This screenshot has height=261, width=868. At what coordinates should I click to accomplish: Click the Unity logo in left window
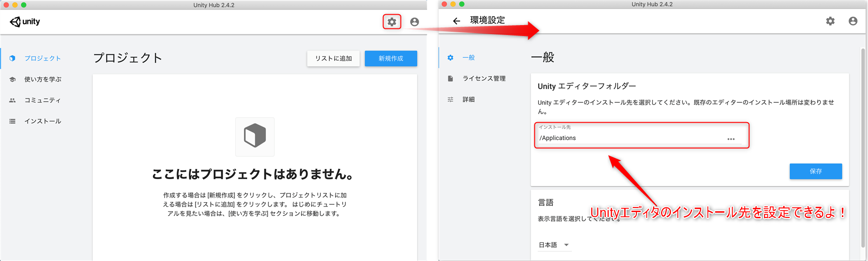[x=25, y=22]
